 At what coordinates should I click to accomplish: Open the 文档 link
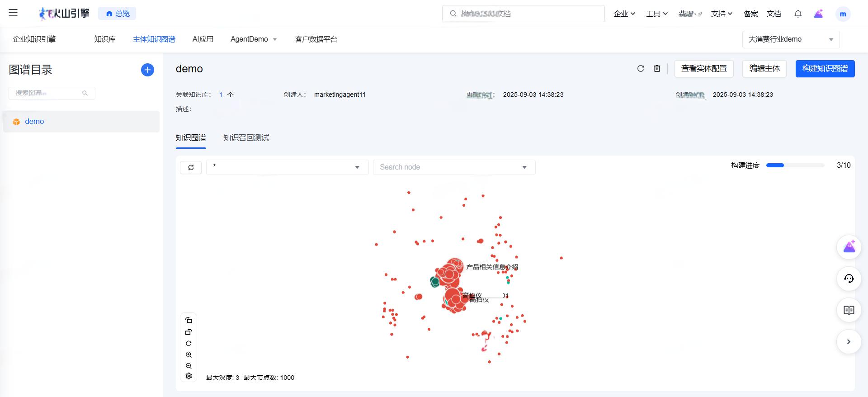click(x=774, y=14)
